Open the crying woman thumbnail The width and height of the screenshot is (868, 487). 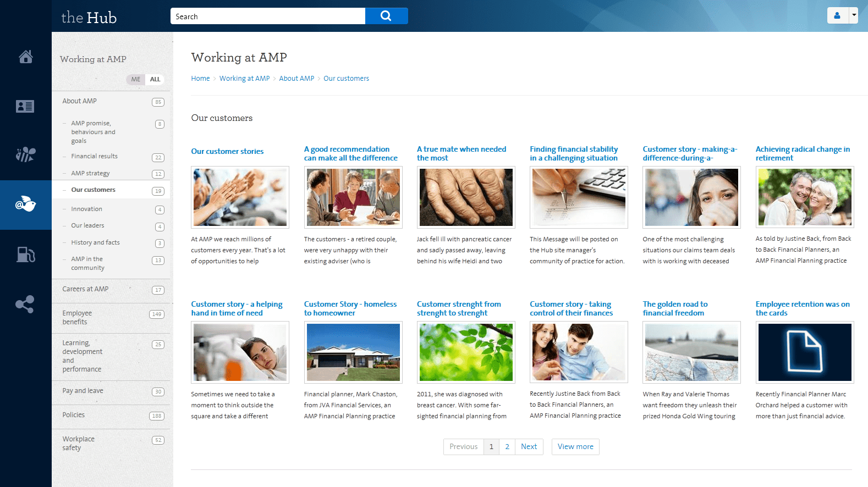(x=691, y=197)
